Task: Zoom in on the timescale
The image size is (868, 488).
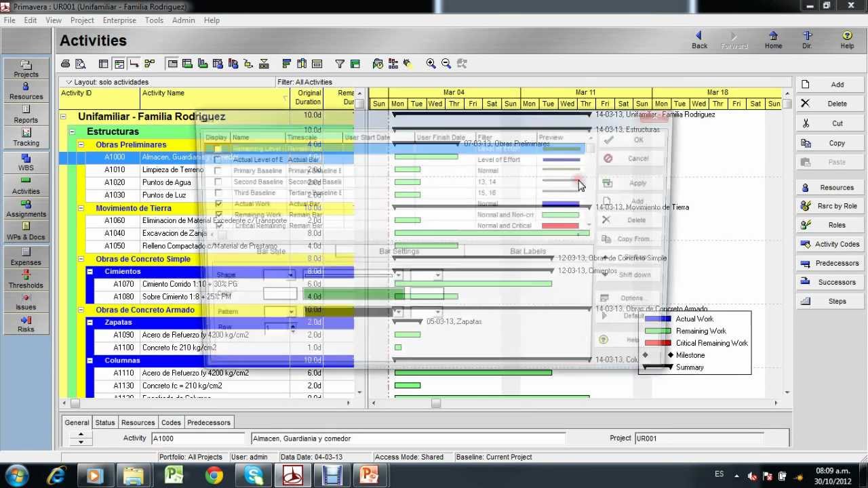Action: coord(431,64)
